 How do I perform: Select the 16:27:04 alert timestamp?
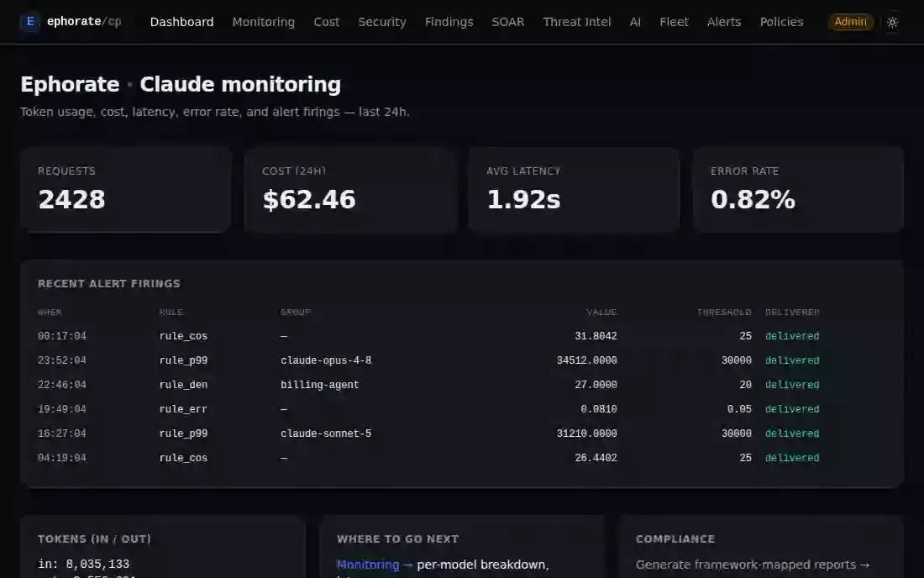pyautogui.click(x=62, y=433)
